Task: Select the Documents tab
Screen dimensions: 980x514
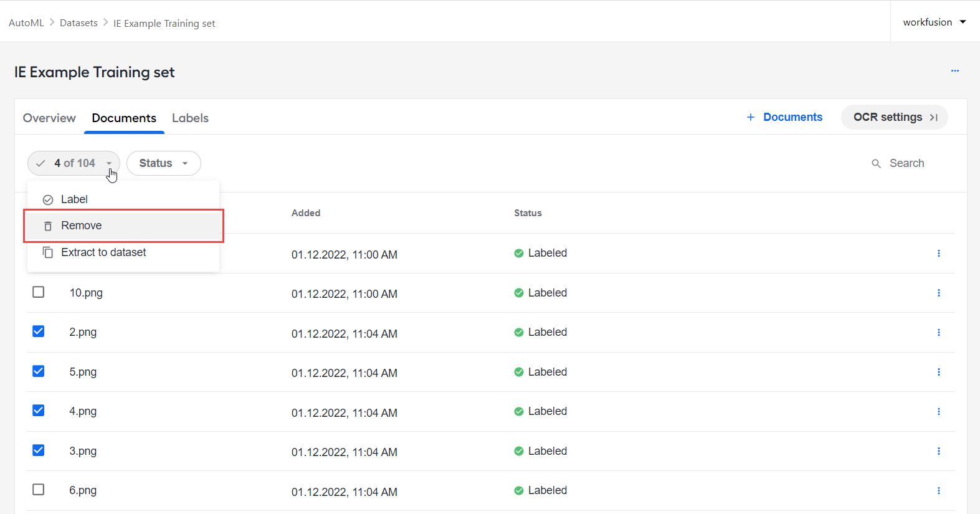Action: pyautogui.click(x=124, y=118)
